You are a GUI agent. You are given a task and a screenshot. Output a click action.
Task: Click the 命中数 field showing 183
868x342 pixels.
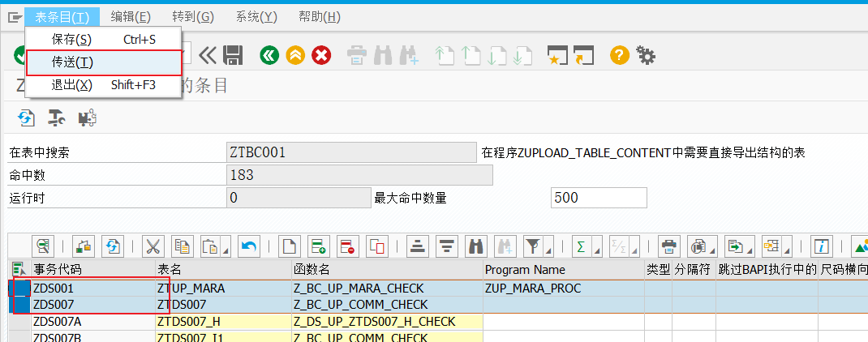pyautogui.click(x=359, y=175)
